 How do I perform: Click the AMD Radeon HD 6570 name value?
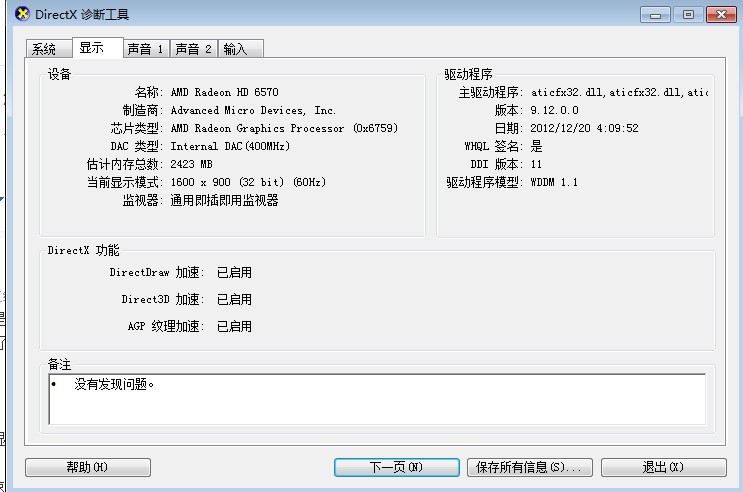click(x=225, y=93)
